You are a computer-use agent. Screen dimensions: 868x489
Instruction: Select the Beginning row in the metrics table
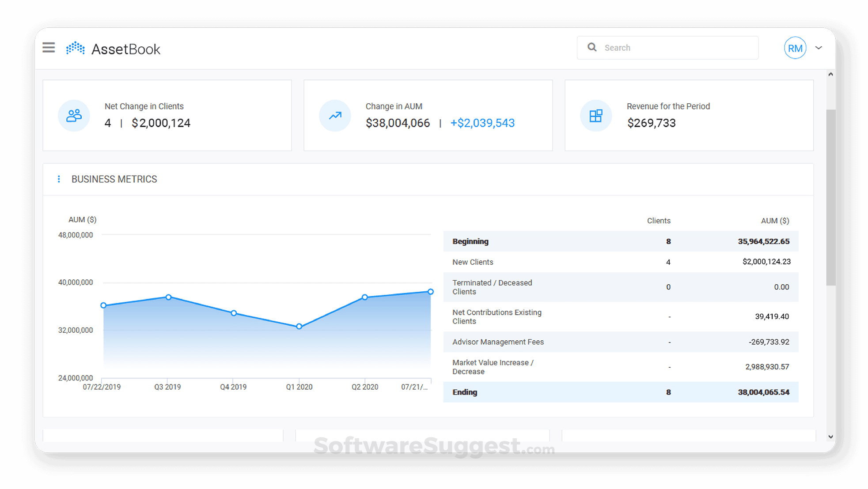(618, 241)
